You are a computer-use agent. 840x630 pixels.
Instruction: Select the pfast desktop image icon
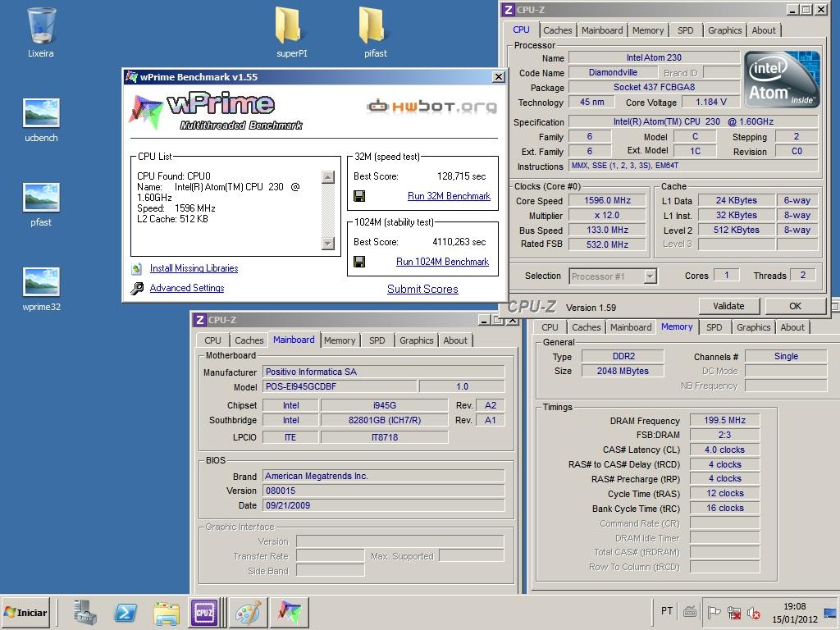(41, 197)
